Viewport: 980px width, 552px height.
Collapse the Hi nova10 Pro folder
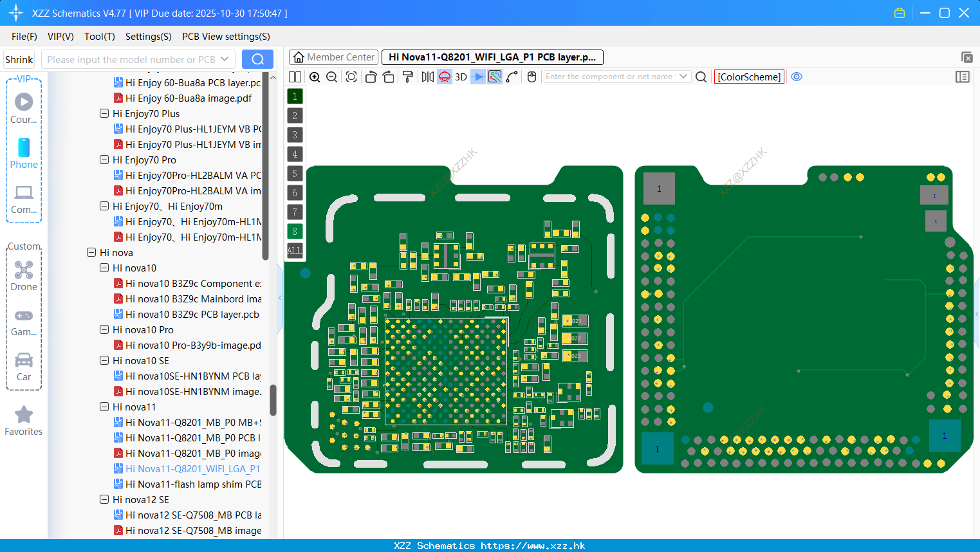104,329
